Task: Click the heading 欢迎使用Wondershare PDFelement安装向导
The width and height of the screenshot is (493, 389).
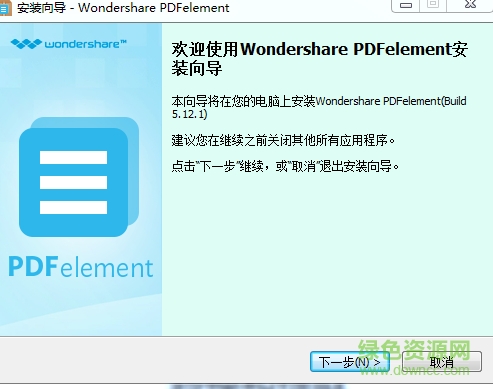Action: [x=320, y=59]
